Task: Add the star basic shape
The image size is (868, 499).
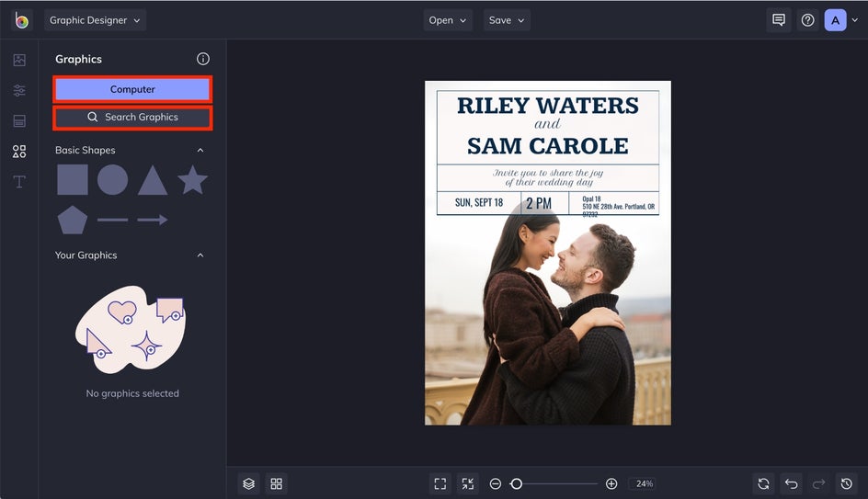Action: [192, 180]
